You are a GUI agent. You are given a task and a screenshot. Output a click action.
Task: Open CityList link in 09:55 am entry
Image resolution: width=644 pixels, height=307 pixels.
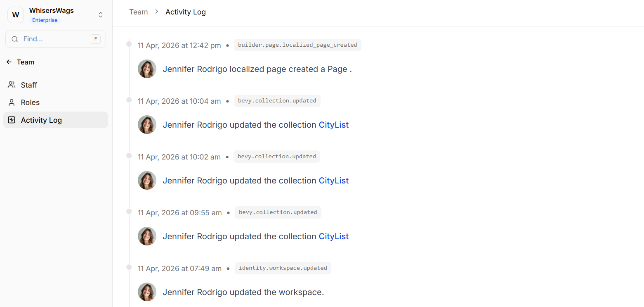333,236
